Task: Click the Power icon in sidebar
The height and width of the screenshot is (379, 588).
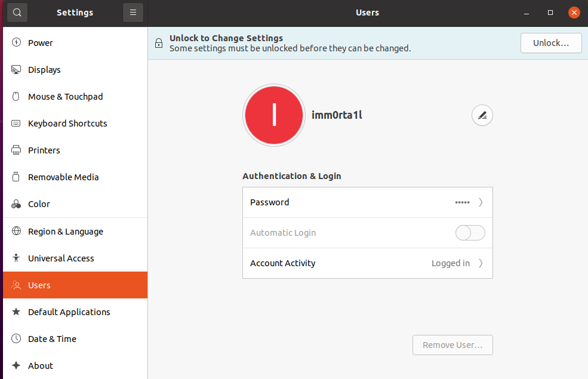Action: [x=16, y=43]
